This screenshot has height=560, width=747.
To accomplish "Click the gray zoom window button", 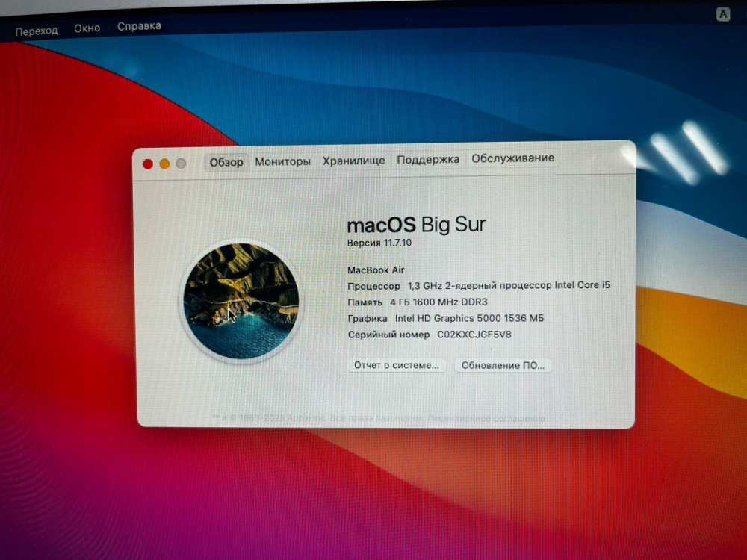I will pyautogui.click(x=181, y=164).
